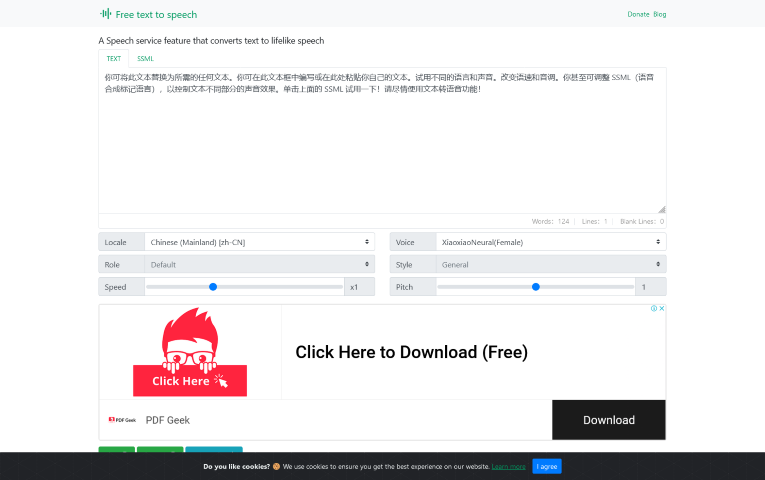Image resolution: width=765 pixels, height=480 pixels.
Task: Click the Speed label
Action: coord(121,287)
